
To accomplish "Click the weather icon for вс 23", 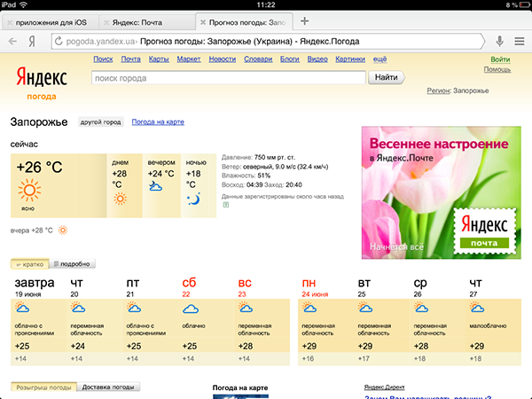I will 246,308.
